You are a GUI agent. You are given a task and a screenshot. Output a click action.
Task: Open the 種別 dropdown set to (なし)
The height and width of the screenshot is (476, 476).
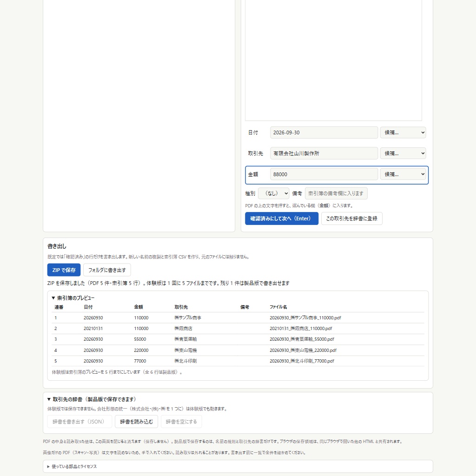273,193
